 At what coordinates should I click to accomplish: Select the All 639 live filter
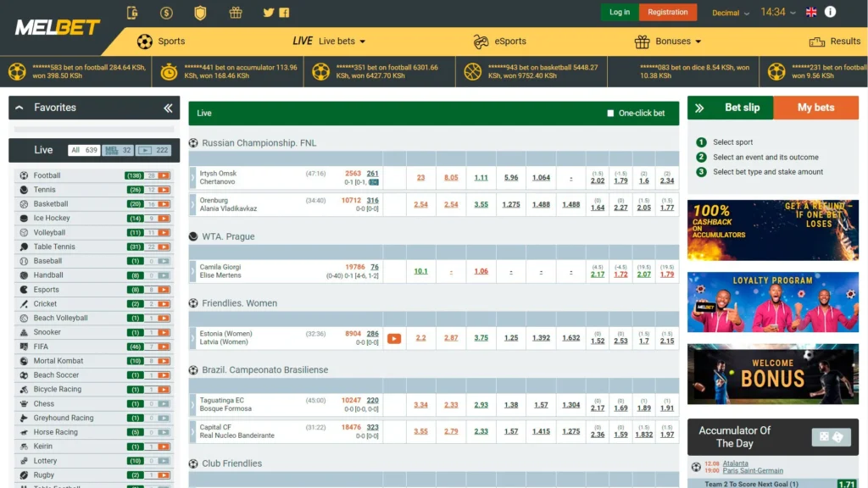84,150
